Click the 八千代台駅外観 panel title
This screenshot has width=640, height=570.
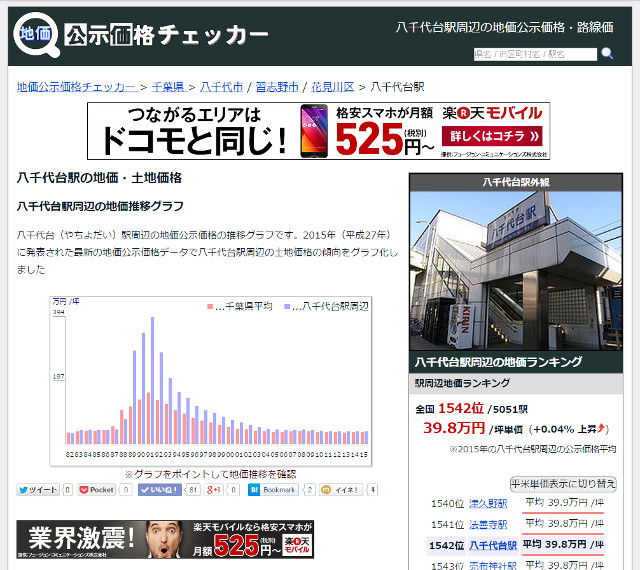(x=516, y=182)
